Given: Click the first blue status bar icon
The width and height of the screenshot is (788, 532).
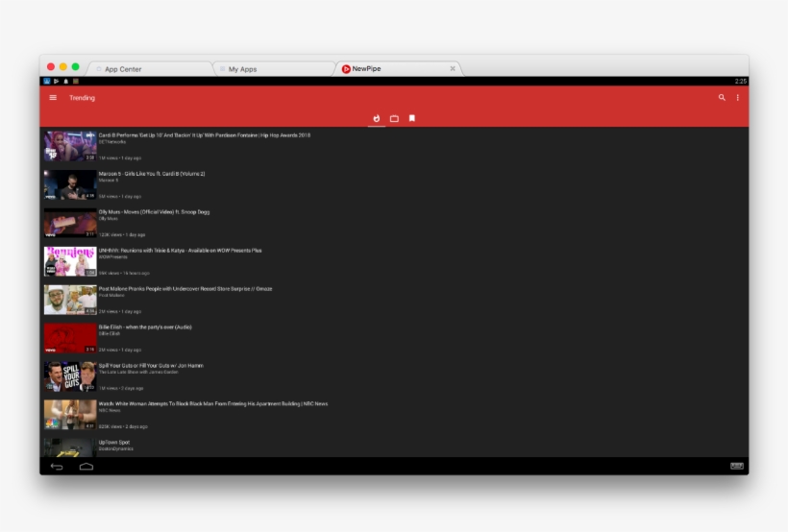Looking at the screenshot, I should tap(47, 82).
